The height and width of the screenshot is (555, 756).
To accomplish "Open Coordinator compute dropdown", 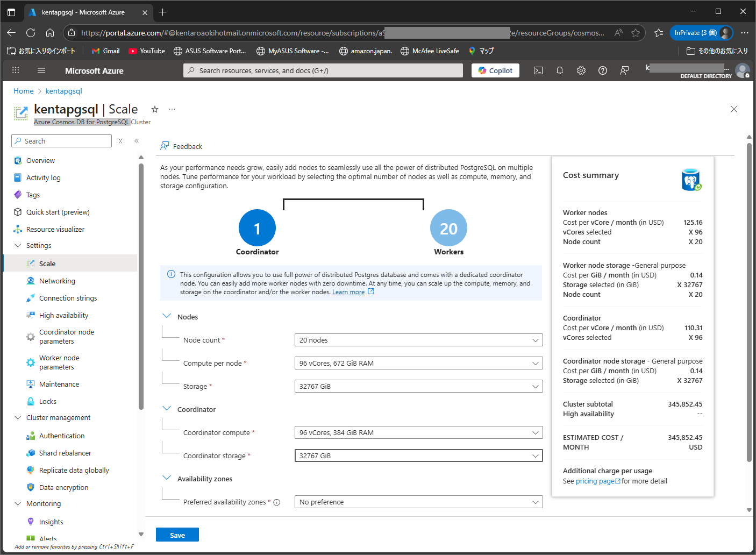I will coord(418,432).
